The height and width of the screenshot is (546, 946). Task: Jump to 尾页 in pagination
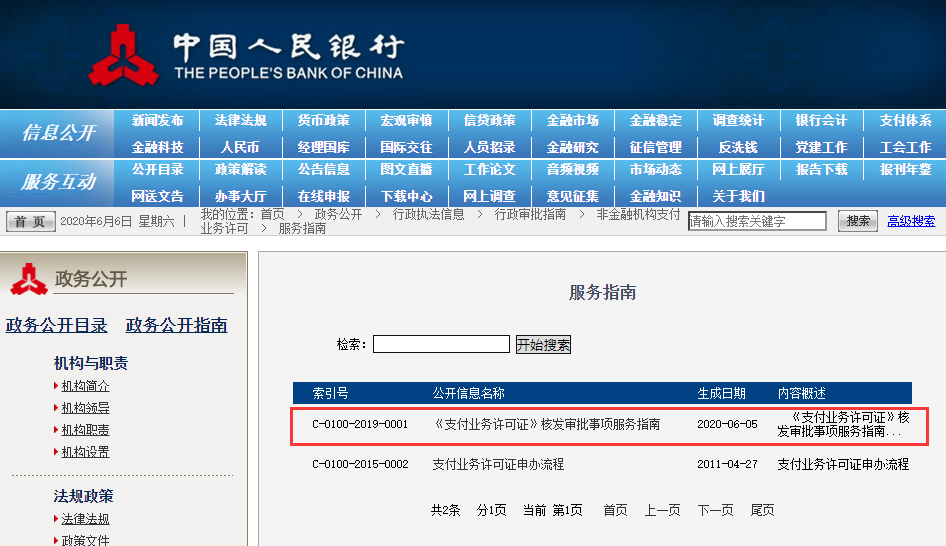[x=763, y=510]
